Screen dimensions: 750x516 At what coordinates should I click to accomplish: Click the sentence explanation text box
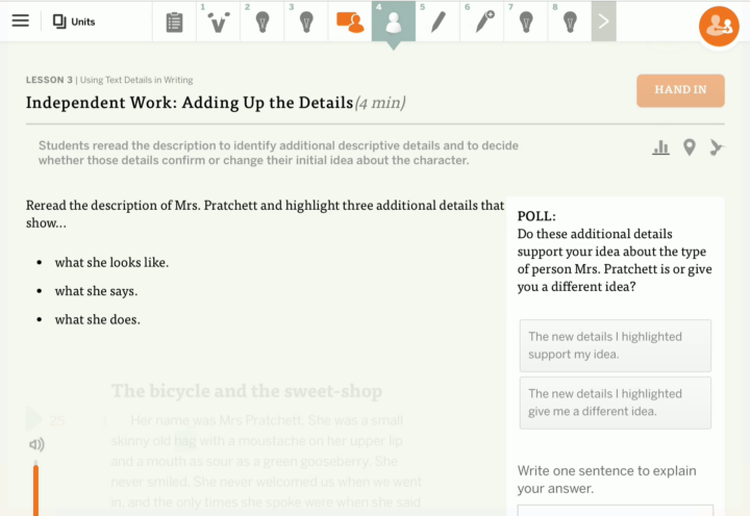click(x=615, y=510)
